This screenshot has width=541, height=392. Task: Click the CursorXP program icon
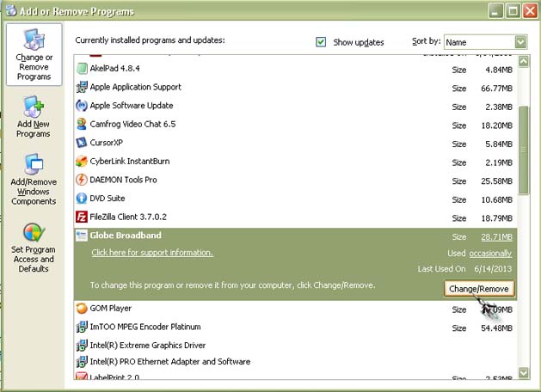click(82, 143)
